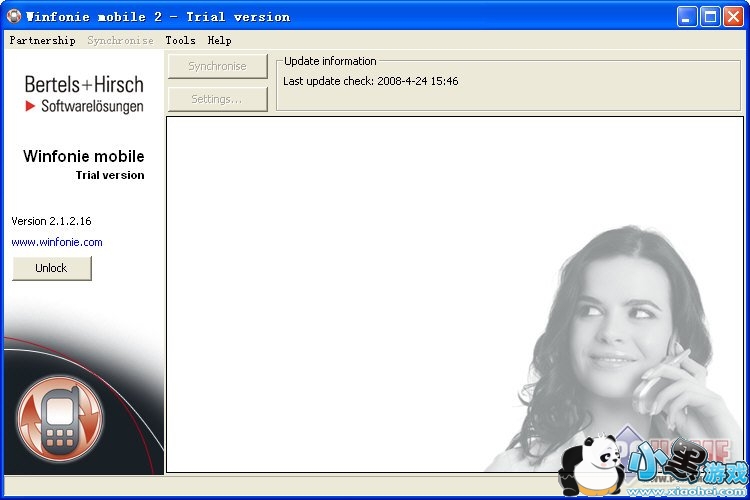Click the Winfonie mobile Trial version heading
Viewport: 750px width, 500px height.
point(84,164)
